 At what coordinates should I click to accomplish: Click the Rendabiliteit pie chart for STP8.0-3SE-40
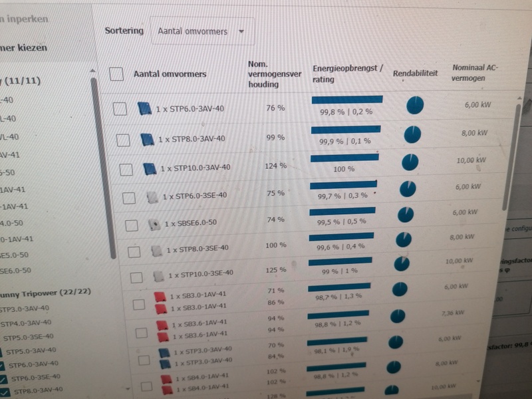pyautogui.click(x=404, y=239)
